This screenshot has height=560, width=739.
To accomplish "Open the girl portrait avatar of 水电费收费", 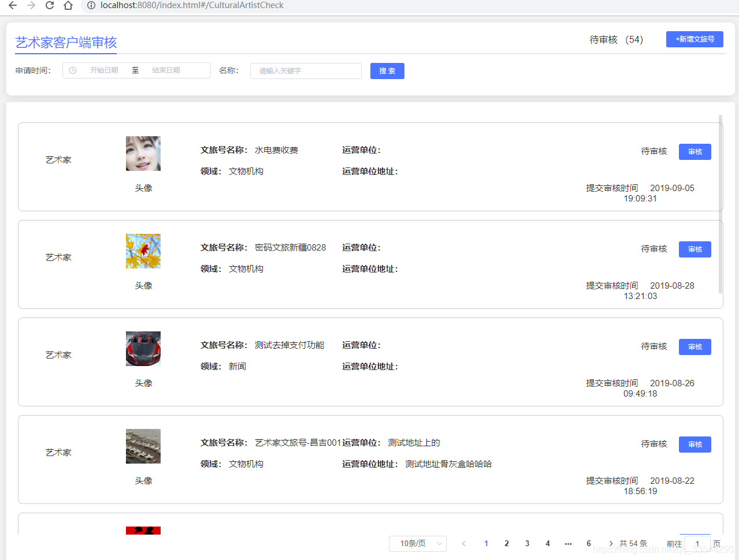I will [143, 154].
